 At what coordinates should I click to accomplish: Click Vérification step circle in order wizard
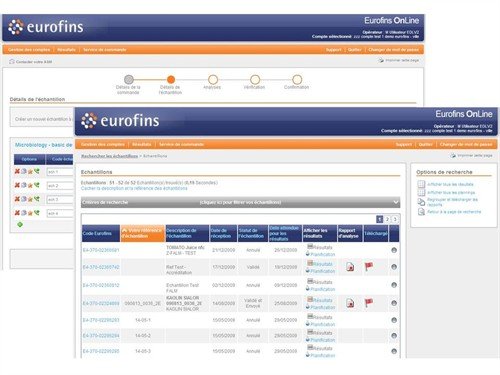255,79
